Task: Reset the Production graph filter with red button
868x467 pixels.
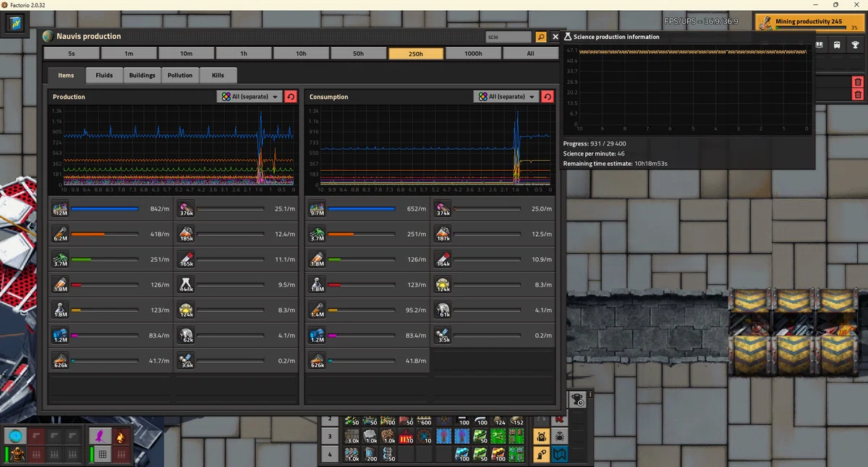Action: (x=291, y=96)
